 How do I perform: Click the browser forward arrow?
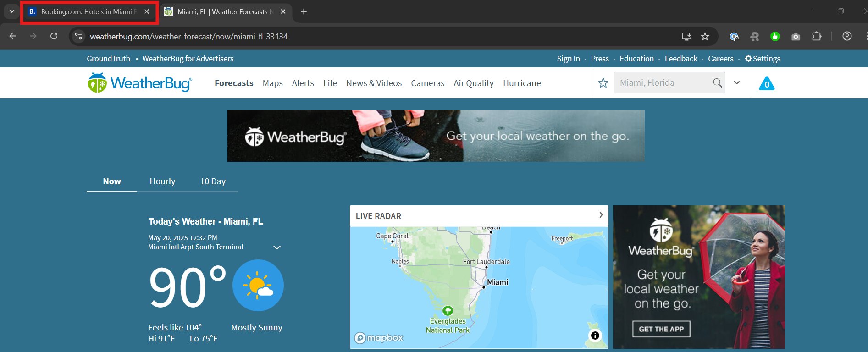[x=33, y=36]
